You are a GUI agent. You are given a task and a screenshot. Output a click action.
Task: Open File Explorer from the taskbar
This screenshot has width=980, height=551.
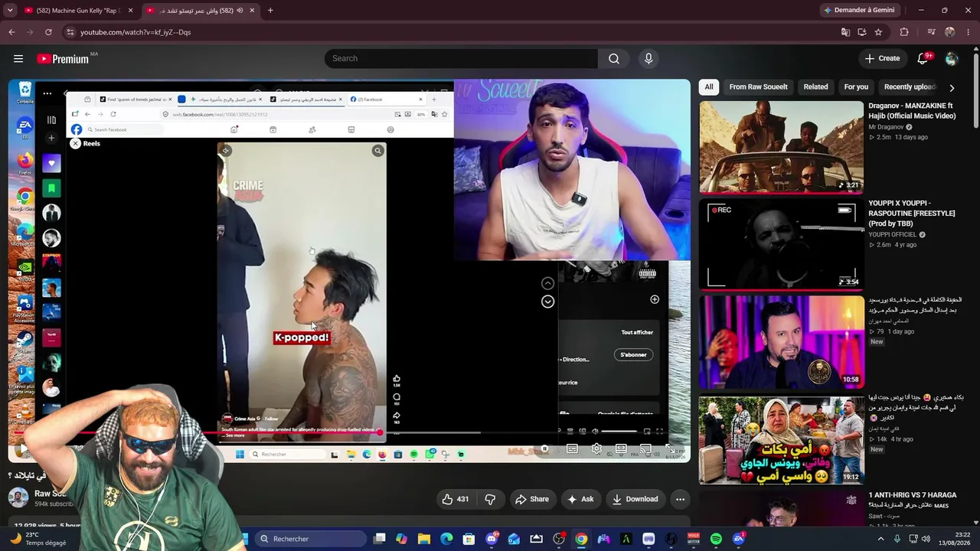[424, 539]
